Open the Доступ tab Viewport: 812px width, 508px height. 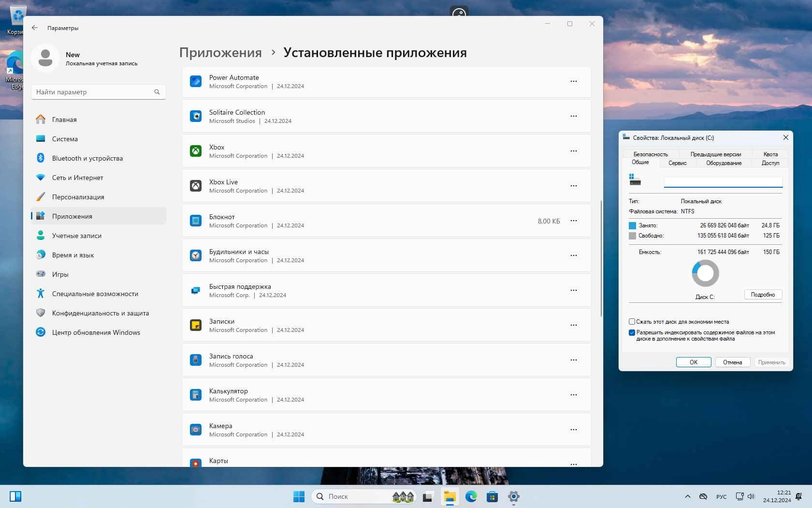pos(770,163)
